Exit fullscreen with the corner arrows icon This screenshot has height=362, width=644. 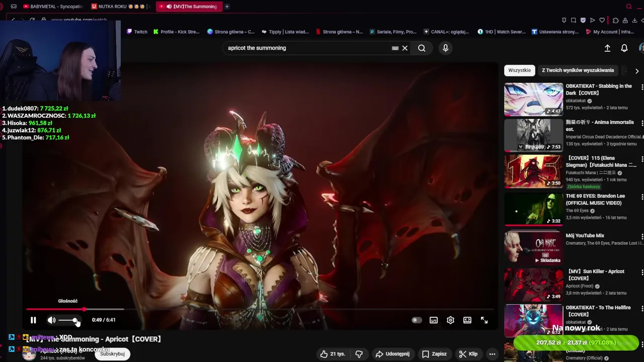tap(484, 320)
